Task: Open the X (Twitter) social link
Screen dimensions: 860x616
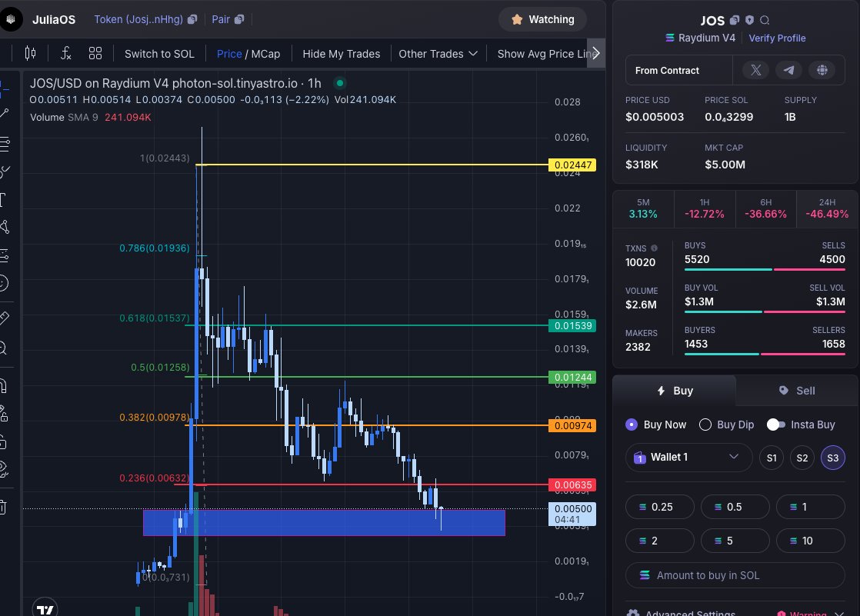Action: [x=756, y=70]
